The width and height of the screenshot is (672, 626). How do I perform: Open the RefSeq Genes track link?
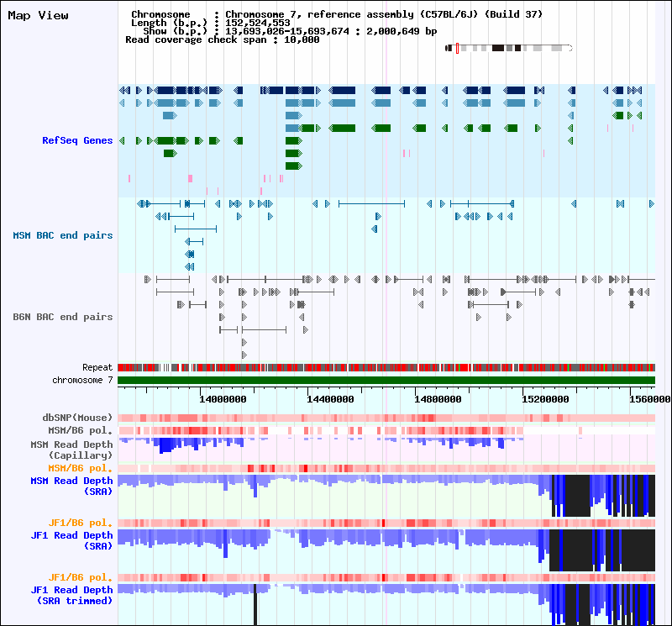[x=77, y=140]
